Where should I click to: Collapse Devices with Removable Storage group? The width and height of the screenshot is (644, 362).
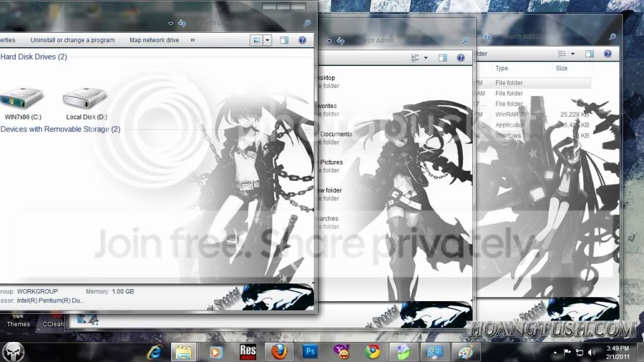60,129
